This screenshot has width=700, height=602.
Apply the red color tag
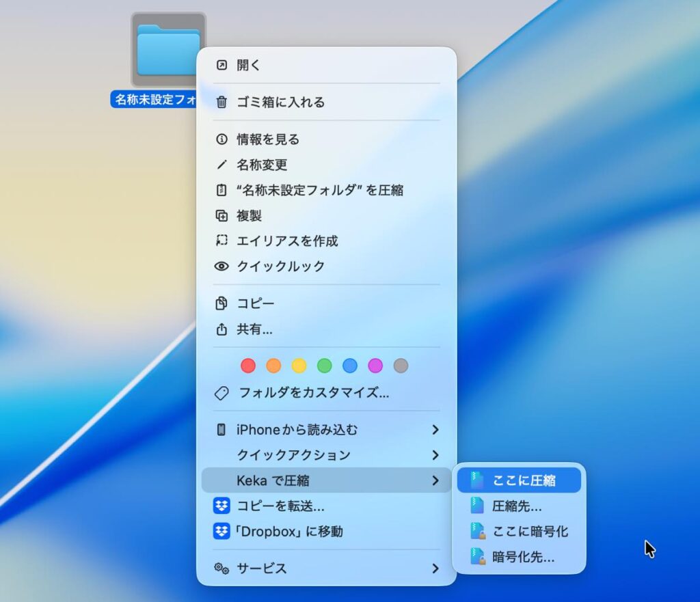[248, 366]
